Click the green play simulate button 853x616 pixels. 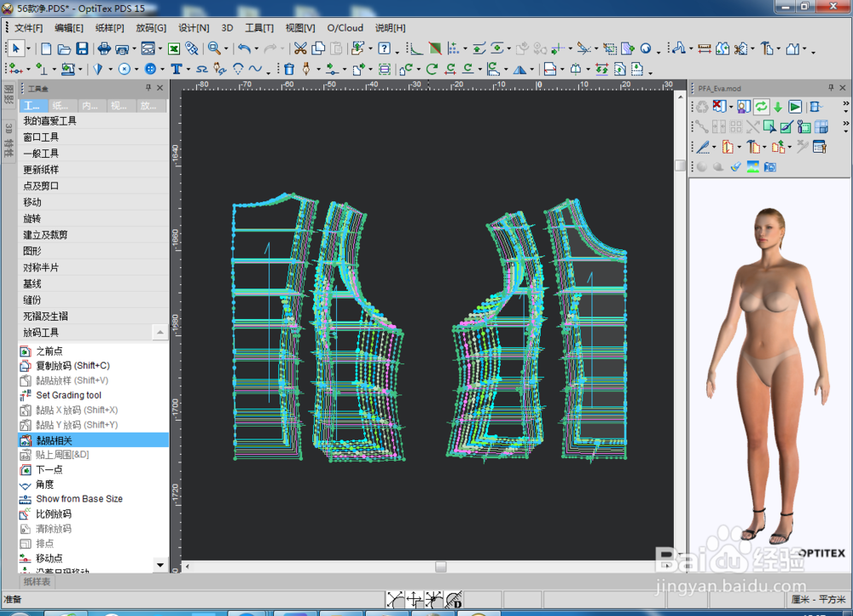tap(795, 107)
